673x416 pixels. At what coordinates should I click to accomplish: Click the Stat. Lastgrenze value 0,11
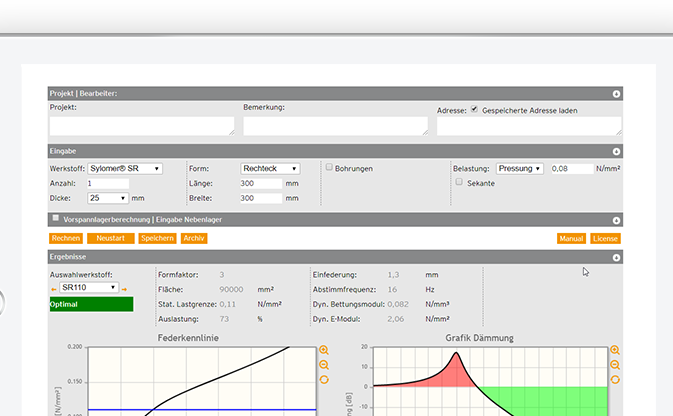pos(227,304)
